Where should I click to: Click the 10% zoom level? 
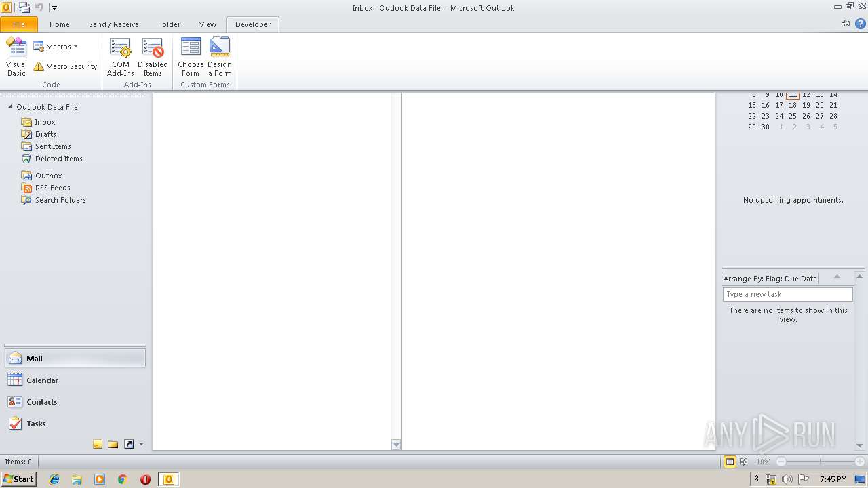[x=763, y=462]
